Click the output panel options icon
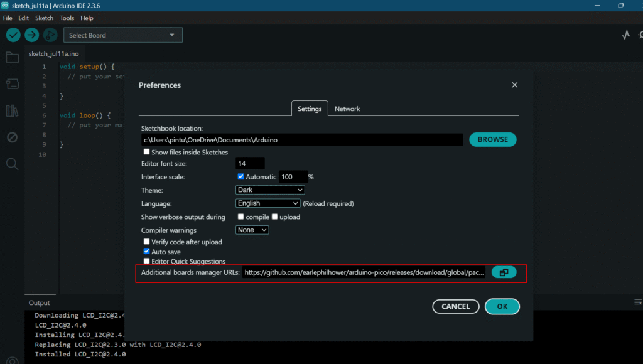The height and width of the screenshot is (364, 643). point(638,302)
